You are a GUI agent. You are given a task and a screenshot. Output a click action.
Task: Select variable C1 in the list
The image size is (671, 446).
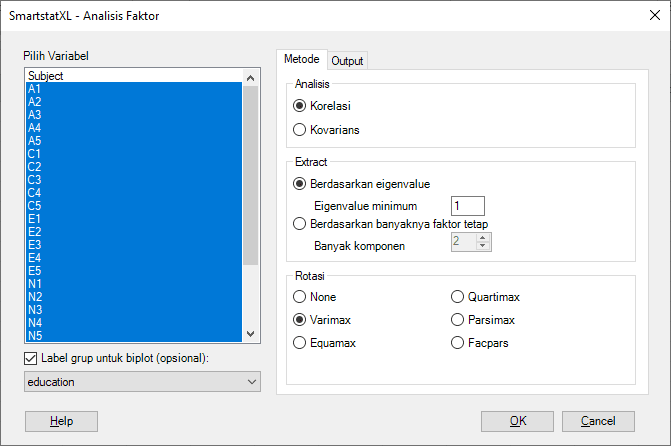(134, 154)
